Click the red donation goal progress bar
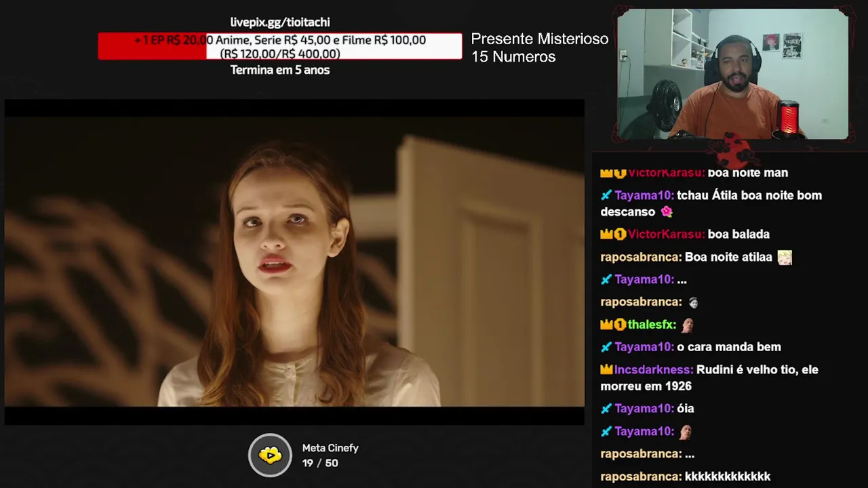The image size is (868, 488). (x=280, y=46)
